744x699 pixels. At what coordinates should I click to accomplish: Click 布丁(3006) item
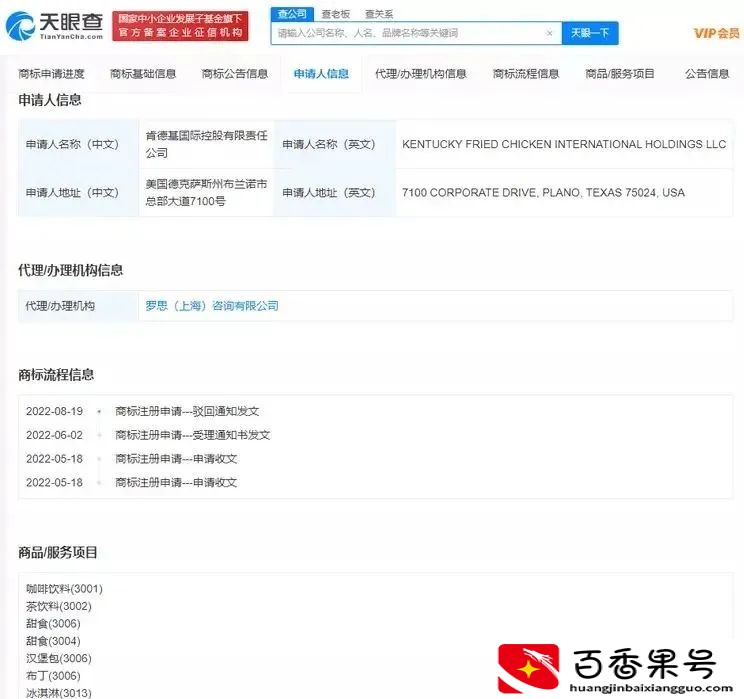(53, 676)
